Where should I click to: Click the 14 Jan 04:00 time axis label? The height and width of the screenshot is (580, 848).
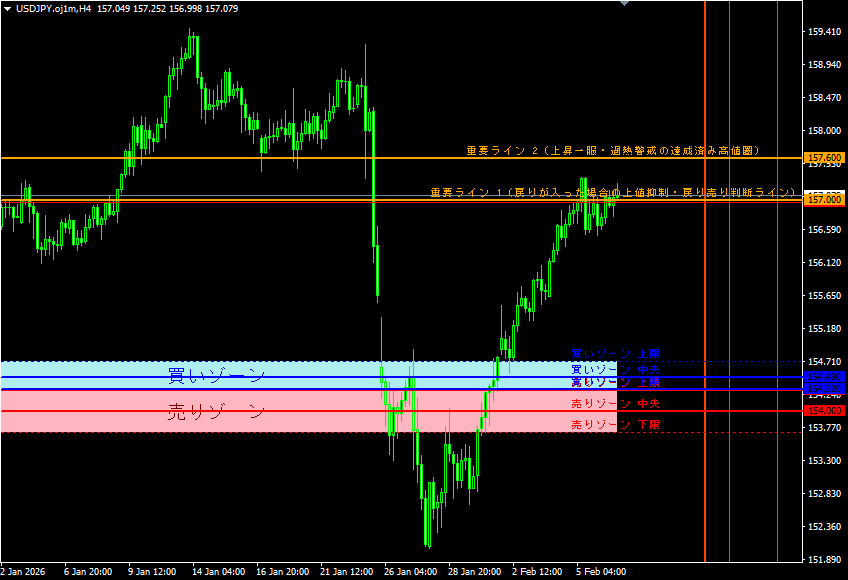point(219,572)
